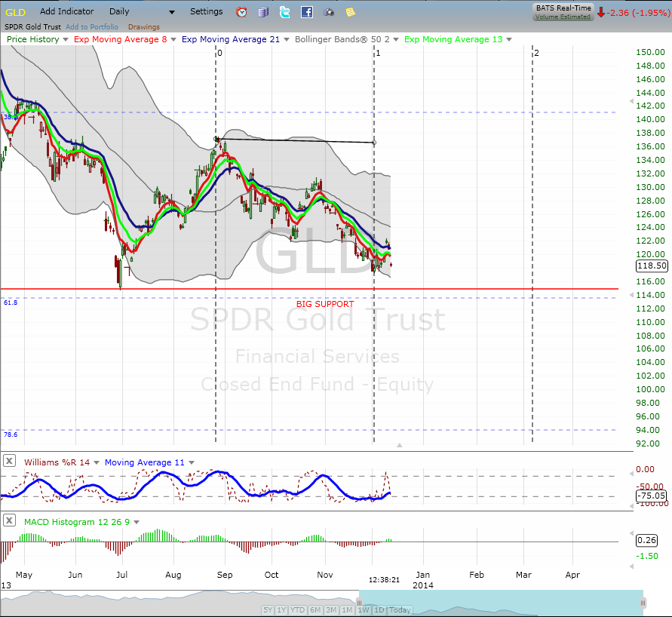
Task: Share chart via Facebook icon
Action: coord(307,12)
